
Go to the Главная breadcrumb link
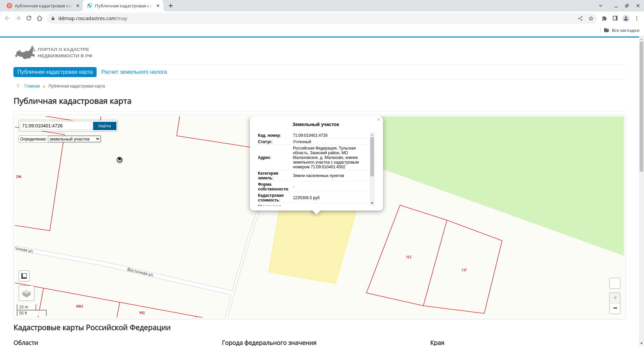coord(32,86)
